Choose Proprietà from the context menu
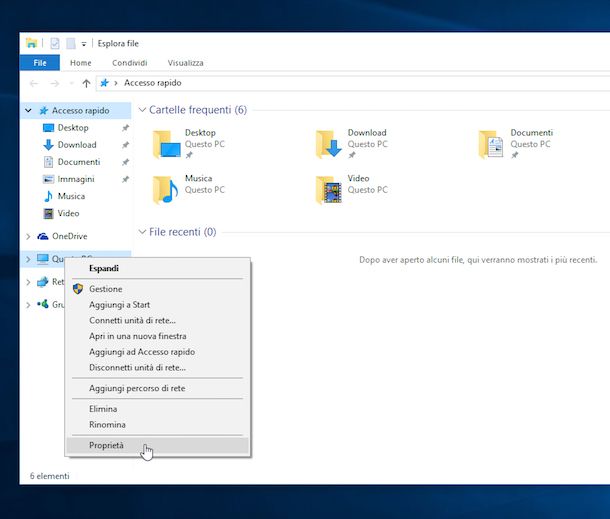The width and height of the screenshot is (610, 519). (x=158, y=445)
